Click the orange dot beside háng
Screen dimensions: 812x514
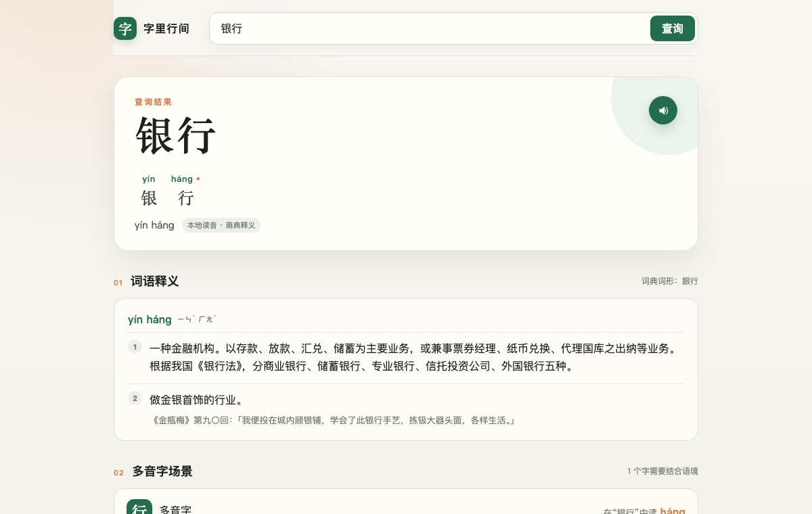coord(198,179)
